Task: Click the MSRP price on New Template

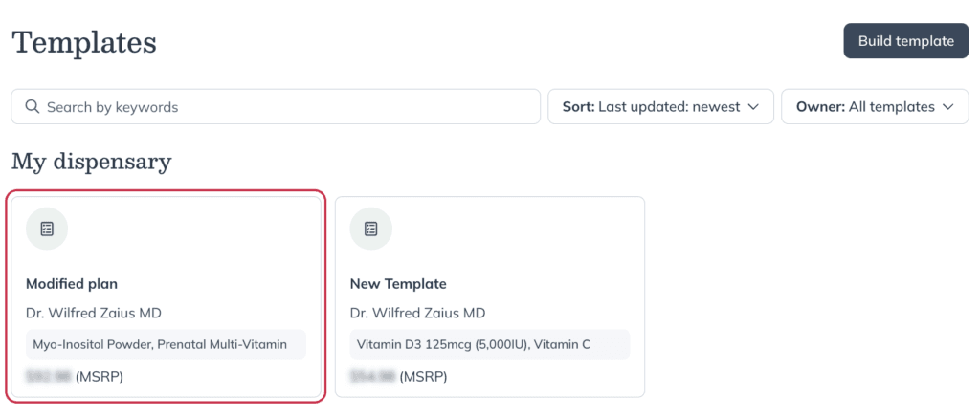Action: tap(399, 377)
